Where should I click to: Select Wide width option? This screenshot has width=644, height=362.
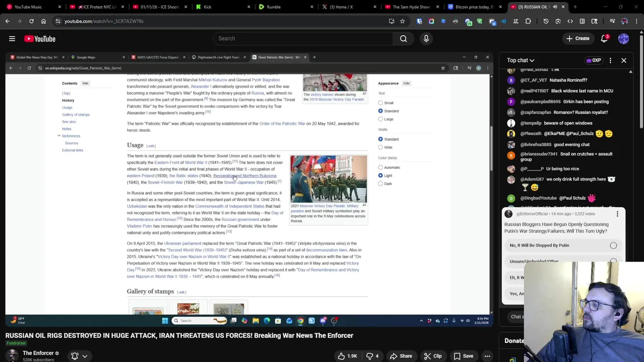click(380, 147)
